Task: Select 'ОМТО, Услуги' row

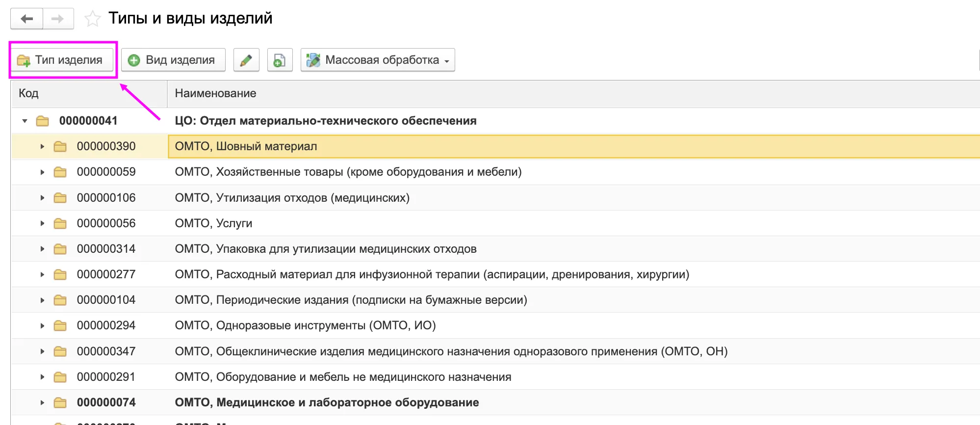Action: 495,223
